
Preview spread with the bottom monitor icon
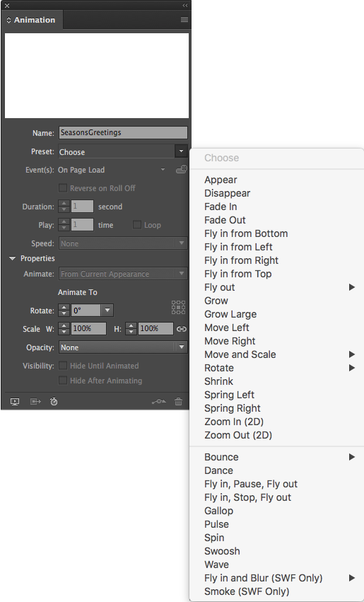(x=15, y=402)
